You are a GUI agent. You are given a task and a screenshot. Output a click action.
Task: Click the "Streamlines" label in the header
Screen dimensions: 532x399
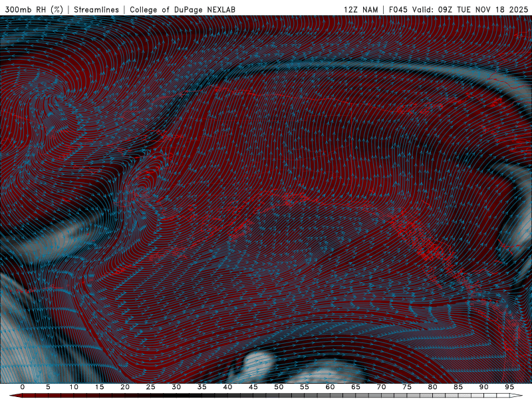click(x=96, y=9)
